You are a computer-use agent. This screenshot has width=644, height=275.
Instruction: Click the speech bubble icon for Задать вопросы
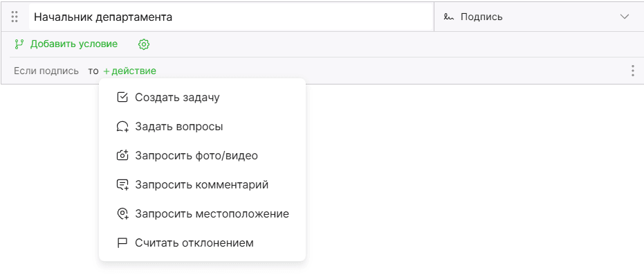122,127
